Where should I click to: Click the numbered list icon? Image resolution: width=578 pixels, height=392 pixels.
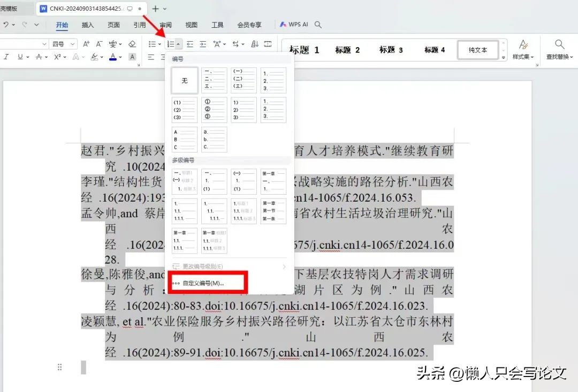click(171, 44)
